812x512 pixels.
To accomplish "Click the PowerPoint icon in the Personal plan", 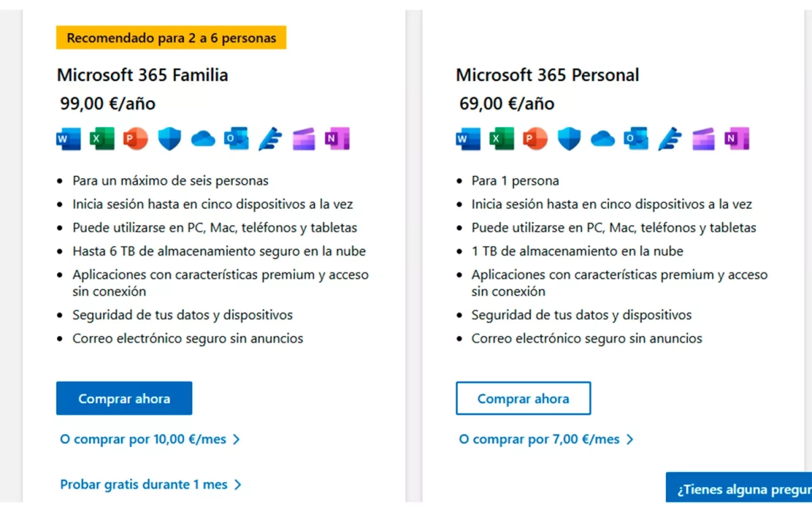I will (x=535, y=139).
